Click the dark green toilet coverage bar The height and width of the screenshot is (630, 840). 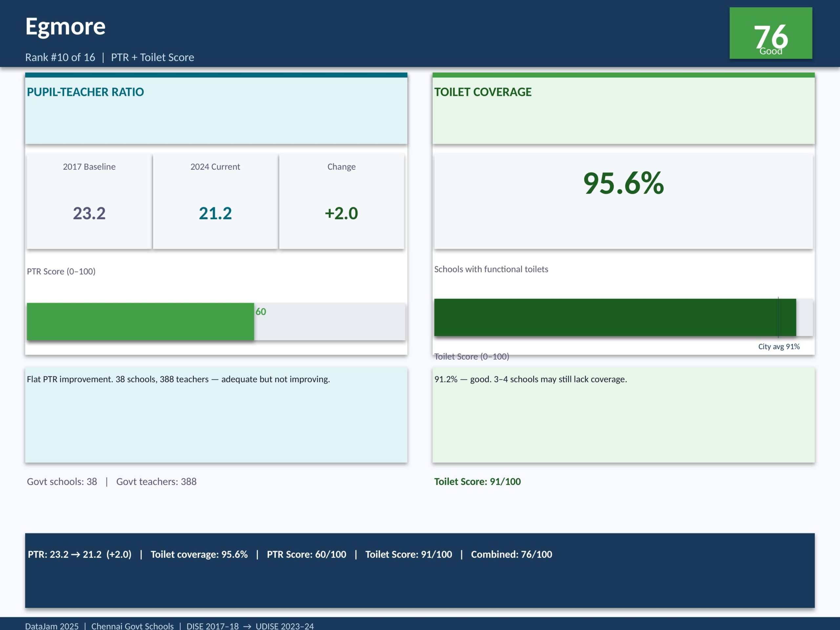click(608, 318)
